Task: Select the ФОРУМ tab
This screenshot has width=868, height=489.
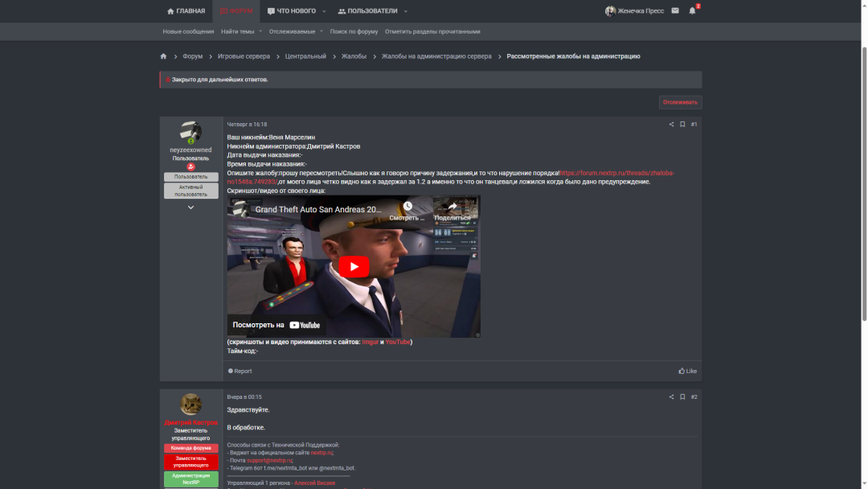Action: tap(236, 11)
